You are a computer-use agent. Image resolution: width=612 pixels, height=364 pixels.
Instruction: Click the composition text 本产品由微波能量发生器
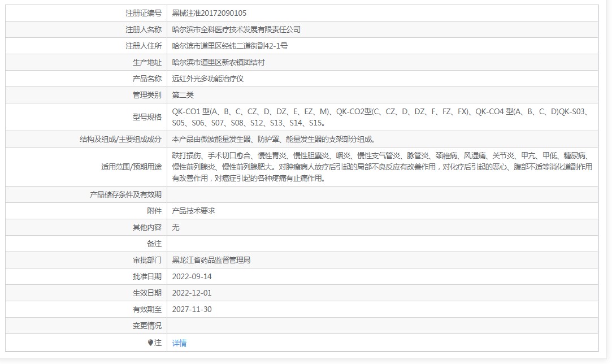pyautogui.click(x=274, y=140)
